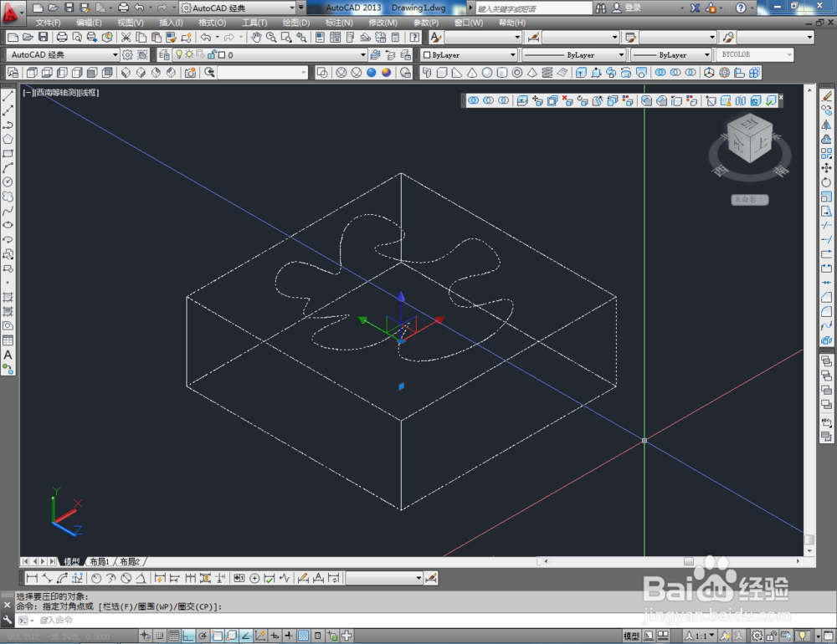Open the ByLayer linetype dropdown
This screenshot has width=837, height=644.
(573, 54)
